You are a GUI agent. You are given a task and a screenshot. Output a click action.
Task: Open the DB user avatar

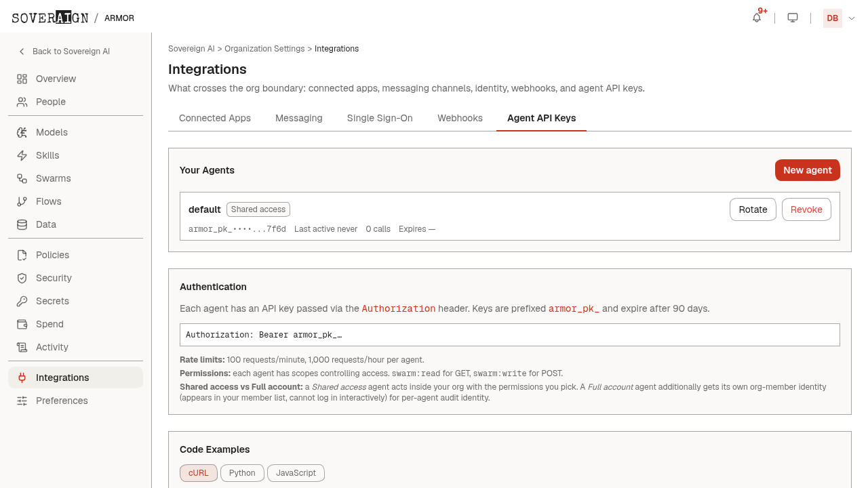[833, 18]
